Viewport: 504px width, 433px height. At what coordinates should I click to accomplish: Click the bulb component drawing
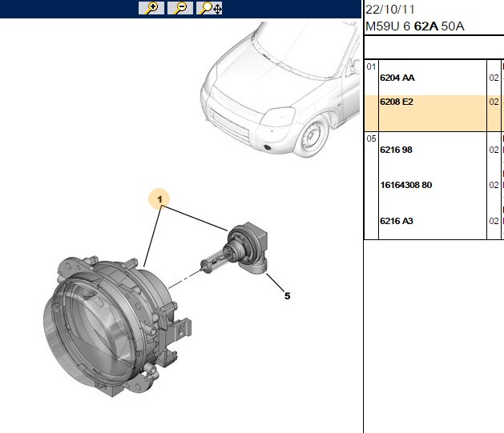coord(234,248)
